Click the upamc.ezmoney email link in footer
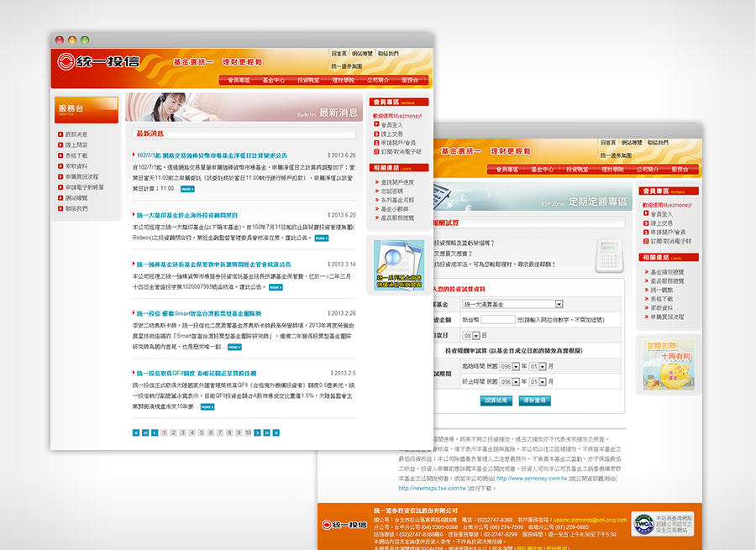Screen dimensions: 756x550 (x=590, y=520)
